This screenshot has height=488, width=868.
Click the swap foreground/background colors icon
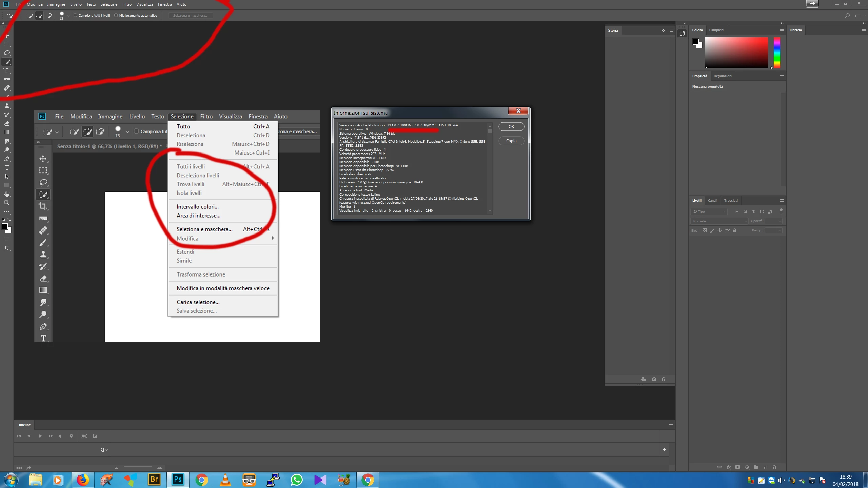[x=9, y=220]
